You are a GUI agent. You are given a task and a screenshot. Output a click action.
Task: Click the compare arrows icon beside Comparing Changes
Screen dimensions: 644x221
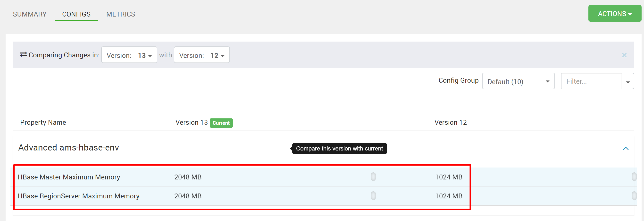tap(23, 54)
